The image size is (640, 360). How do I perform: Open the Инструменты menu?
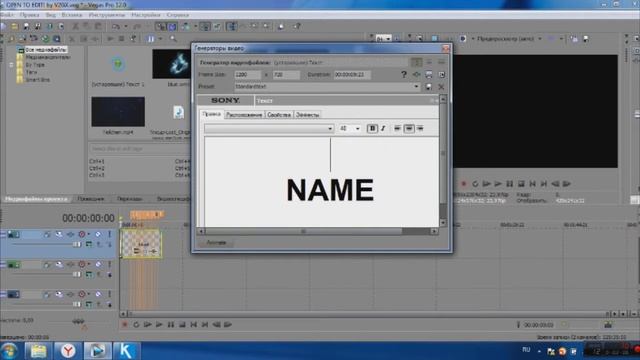(x=107, y=15)
